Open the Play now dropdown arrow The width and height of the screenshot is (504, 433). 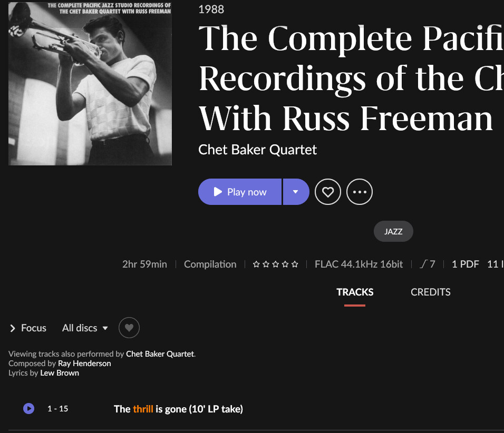click(296, 192)
